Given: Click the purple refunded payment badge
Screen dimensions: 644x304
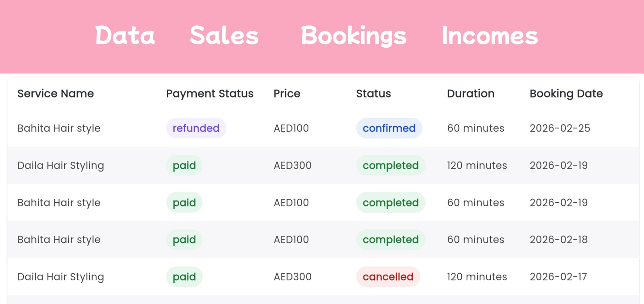Looking at the screenshot, I should point(196,128).
